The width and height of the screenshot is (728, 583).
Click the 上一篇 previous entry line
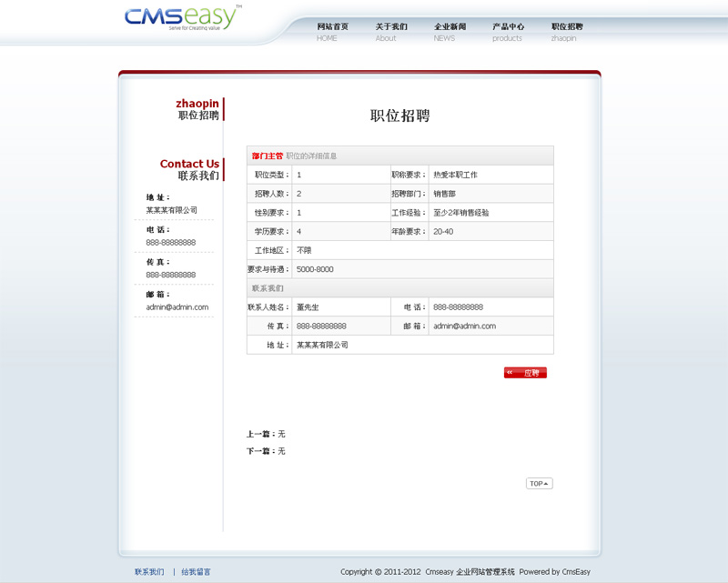click(x=266, y=434)
